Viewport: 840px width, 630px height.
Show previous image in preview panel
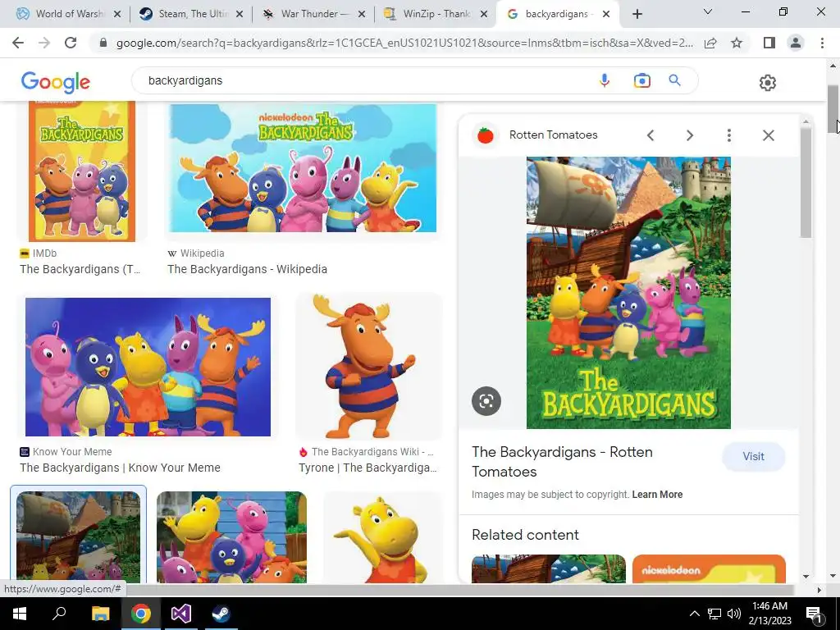(651, 135)
